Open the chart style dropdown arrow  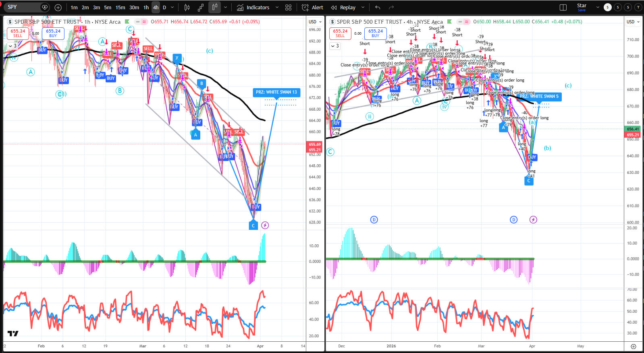coord(225,7)
